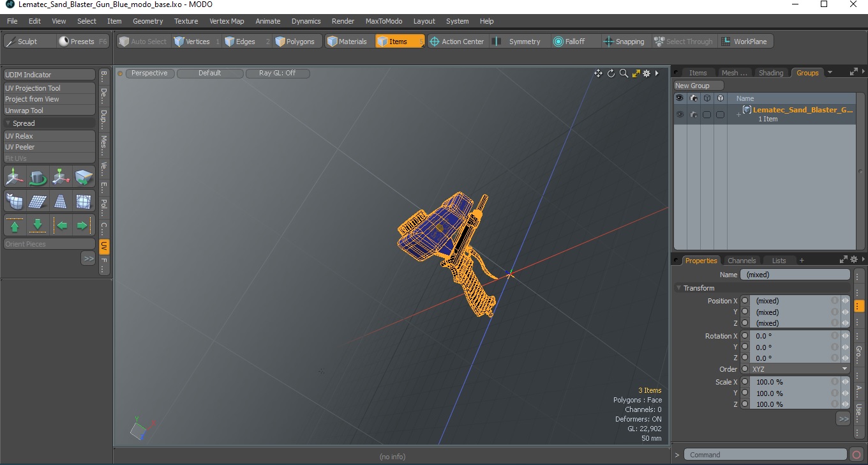Image resolution: width=868 pixels, height=465 pixels.
Task: Toggle visibility eye of the Lematec_Sand_Blaster group
Action: (680, 114)
